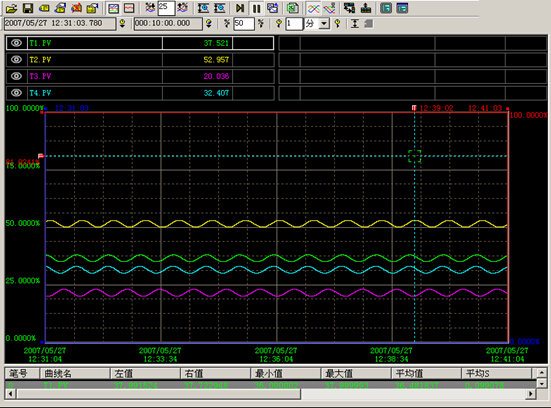Viewport: 551px width, 408px height.
Task: Click the red X delete icon
Action: tap(76, 8)
